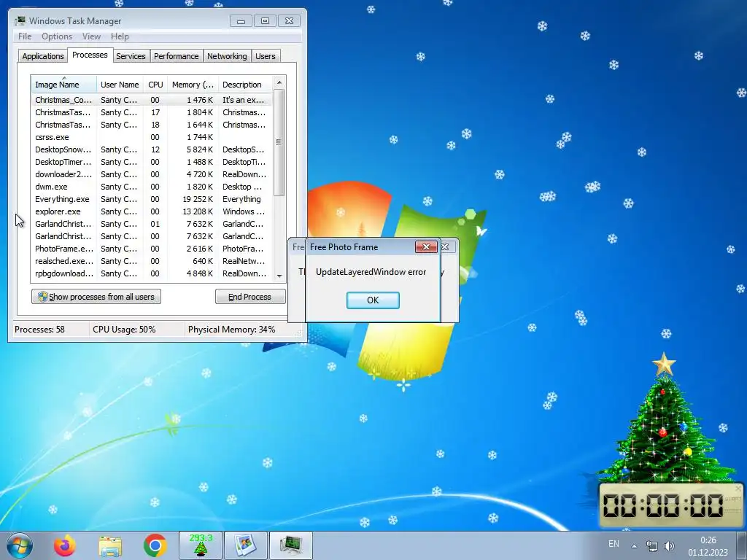The width and height of the screenshot is (747, 560).
Task: Select dwm.exe process row
Action: (x=152, y=187)
